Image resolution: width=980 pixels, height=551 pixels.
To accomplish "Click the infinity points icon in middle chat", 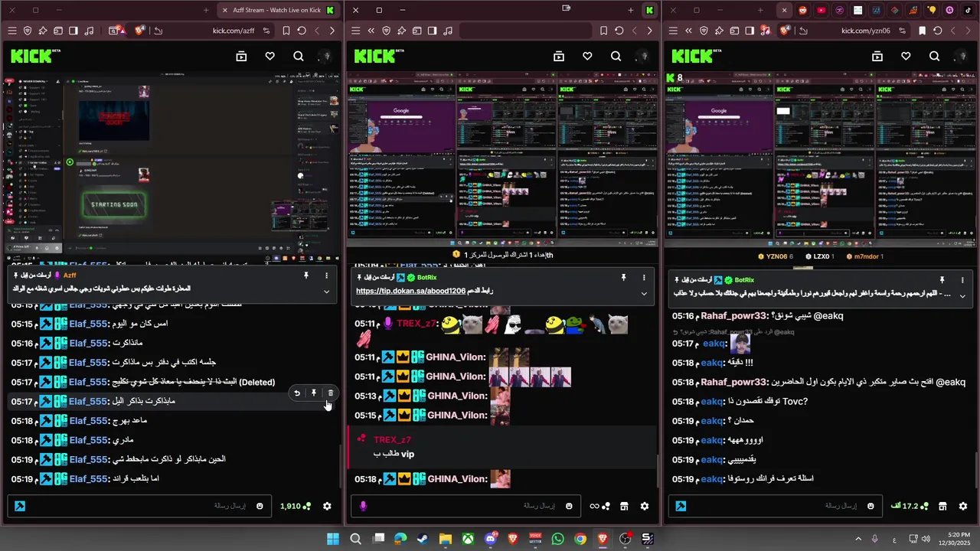I will click(x=599, y=506).
